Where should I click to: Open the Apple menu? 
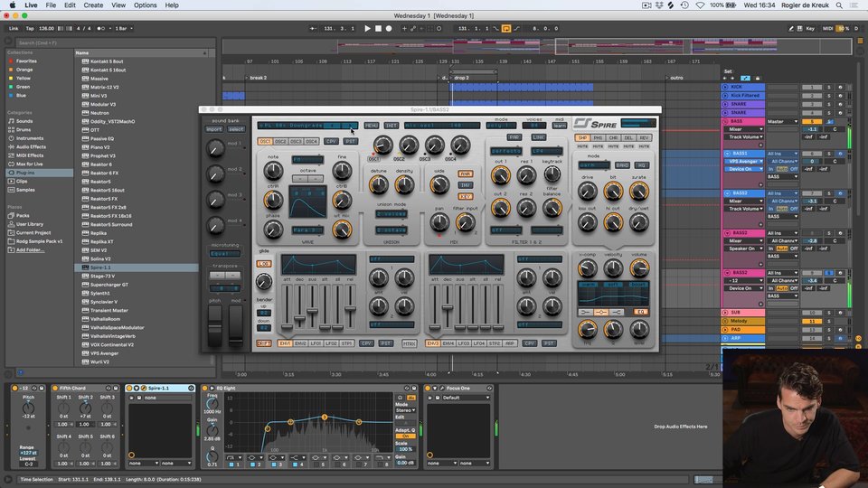tap(12, 5)
